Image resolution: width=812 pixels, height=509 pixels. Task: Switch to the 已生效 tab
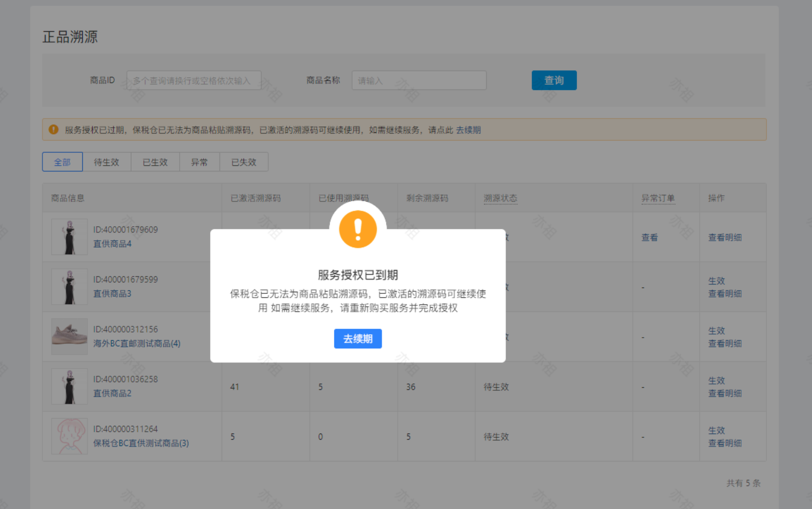(155, 162)
